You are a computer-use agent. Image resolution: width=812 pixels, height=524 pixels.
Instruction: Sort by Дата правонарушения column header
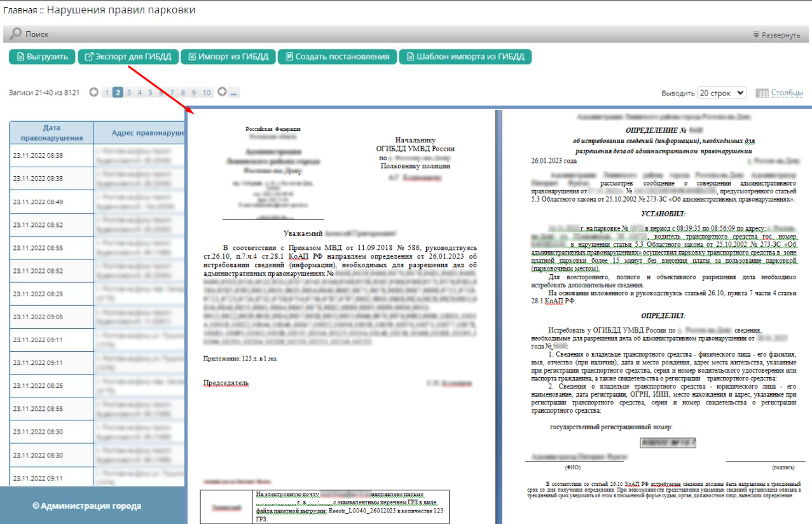tap(52, 132)
